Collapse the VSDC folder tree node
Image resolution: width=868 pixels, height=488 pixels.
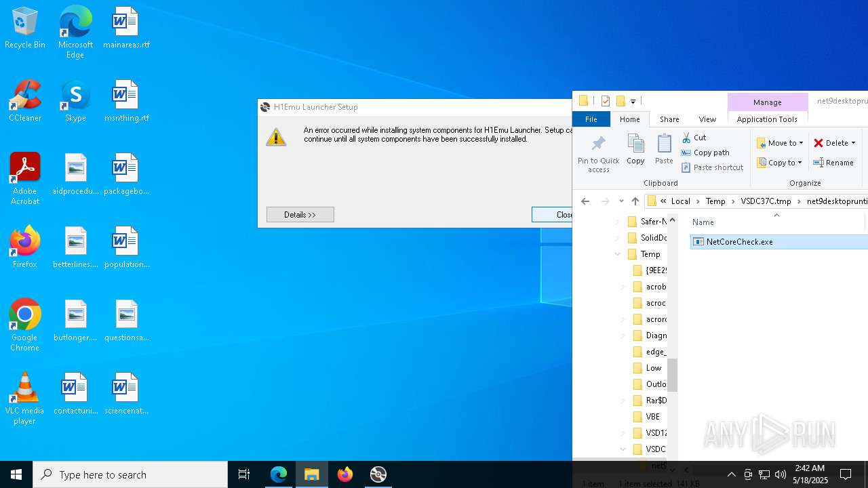tap(623, 449)
